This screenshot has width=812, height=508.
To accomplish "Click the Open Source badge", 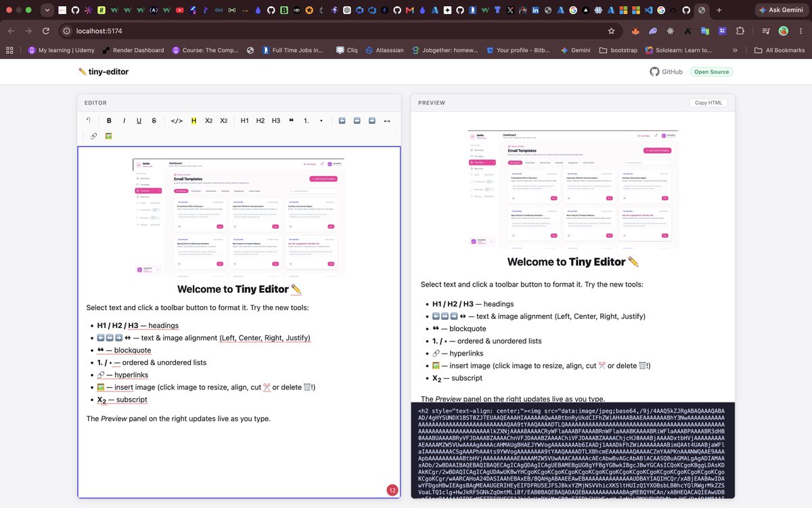I will [712, 71].
